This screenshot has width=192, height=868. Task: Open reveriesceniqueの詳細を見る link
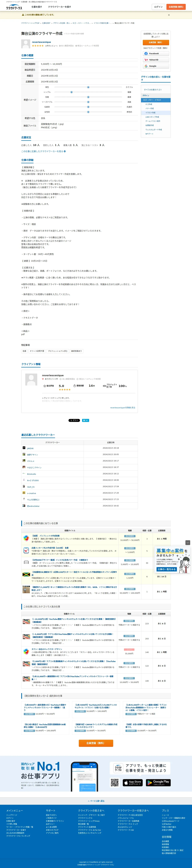click(122, 407)
